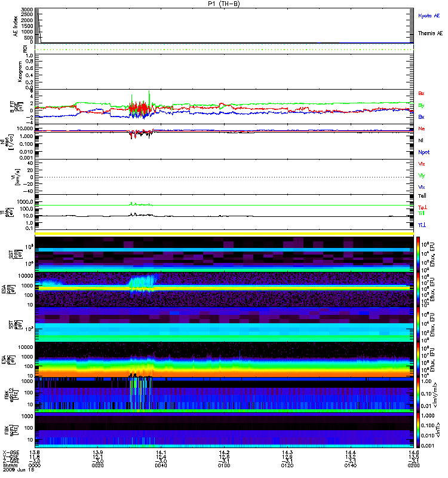Select the Kyoto AE legend label
The image size is (448, 478).
point(429,16)
